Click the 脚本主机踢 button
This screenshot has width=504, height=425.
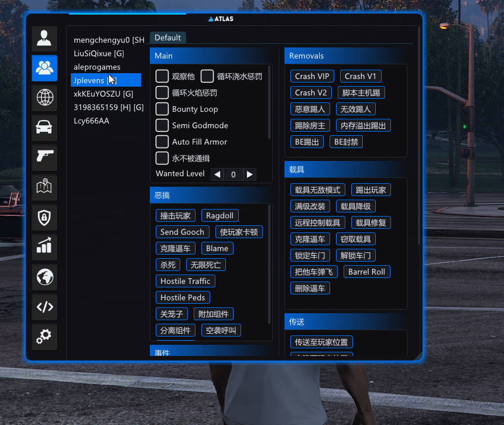[x=361, y=92]
